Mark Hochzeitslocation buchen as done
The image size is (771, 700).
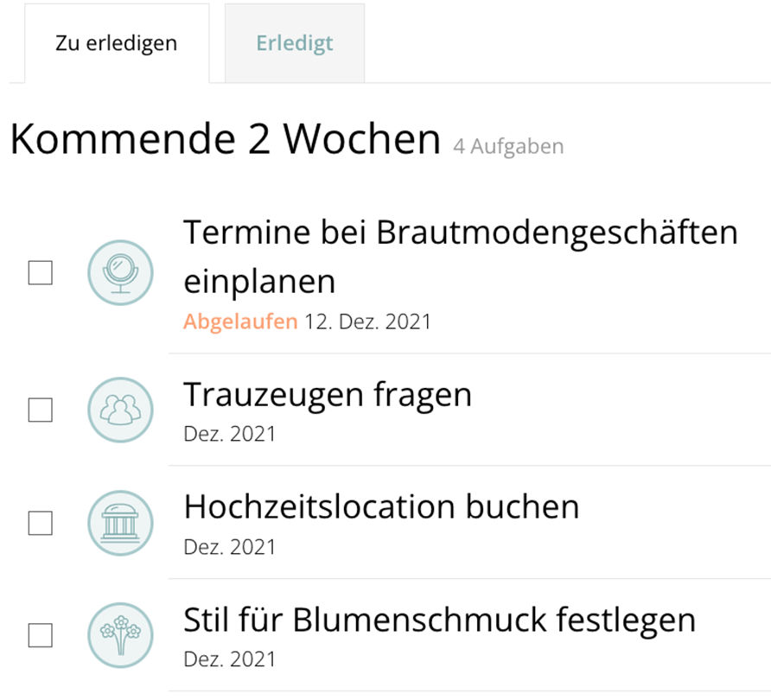[41, 523]
